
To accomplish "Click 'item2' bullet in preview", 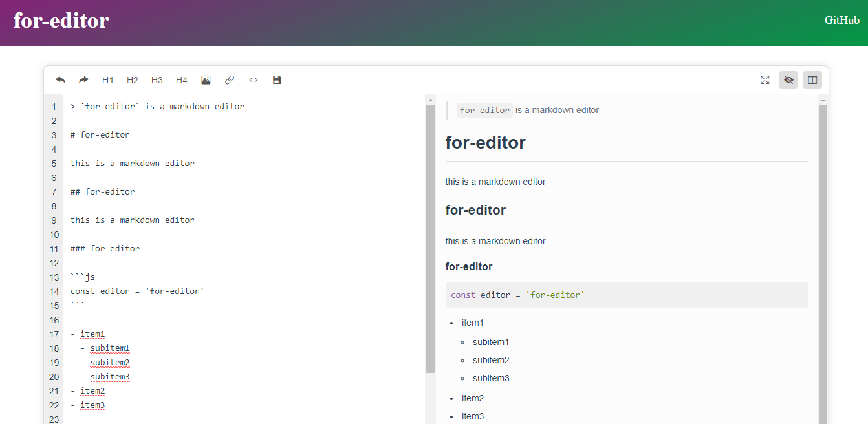I will pyautogui.click(x=473, y=398).
